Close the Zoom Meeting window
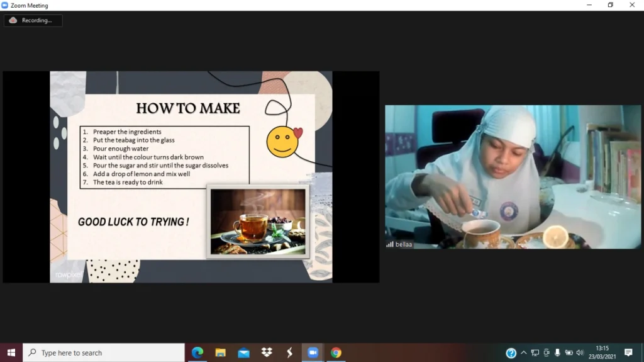The width and height of the screenshot is (644, 362). click(632, 5)
